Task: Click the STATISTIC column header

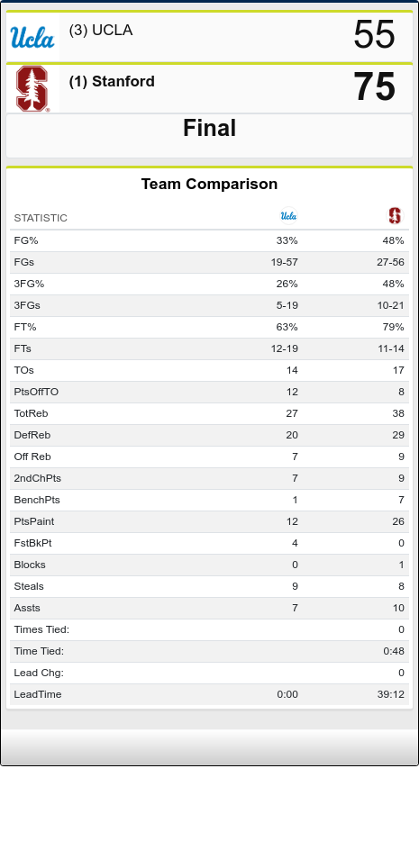Action: click(x=41, y=218)
